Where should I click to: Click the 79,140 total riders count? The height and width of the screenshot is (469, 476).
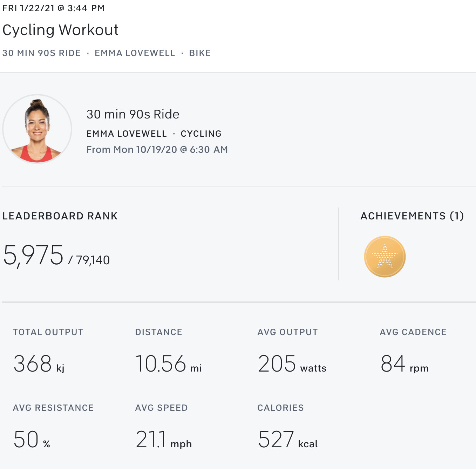93,260
